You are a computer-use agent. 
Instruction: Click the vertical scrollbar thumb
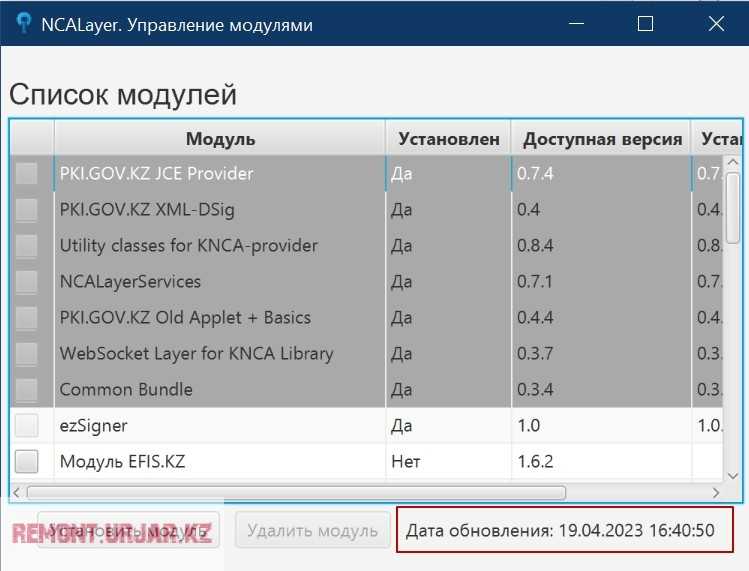click(x=733, y=208)
